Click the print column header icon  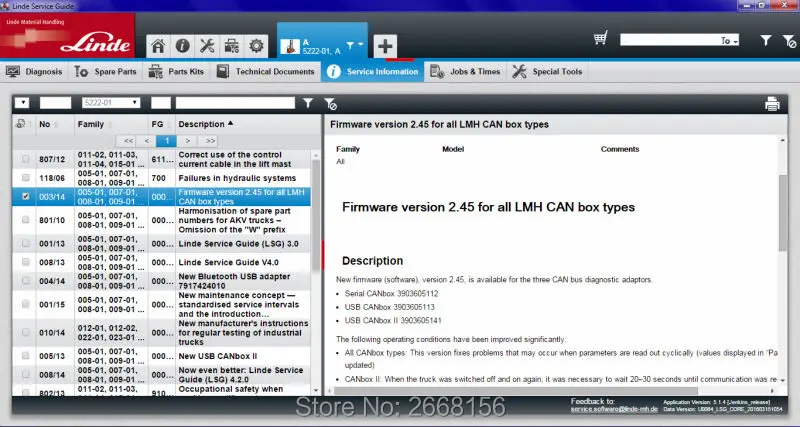(20, 123)
